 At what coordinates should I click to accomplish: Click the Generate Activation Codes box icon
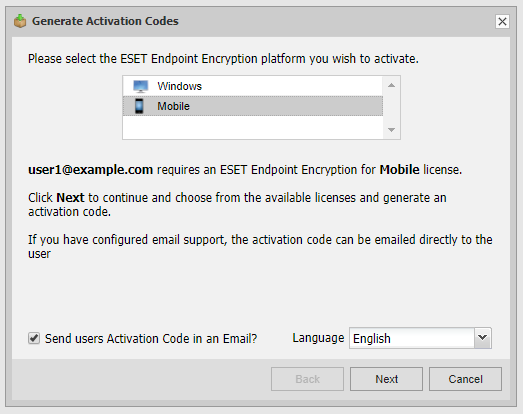[20, 21]
